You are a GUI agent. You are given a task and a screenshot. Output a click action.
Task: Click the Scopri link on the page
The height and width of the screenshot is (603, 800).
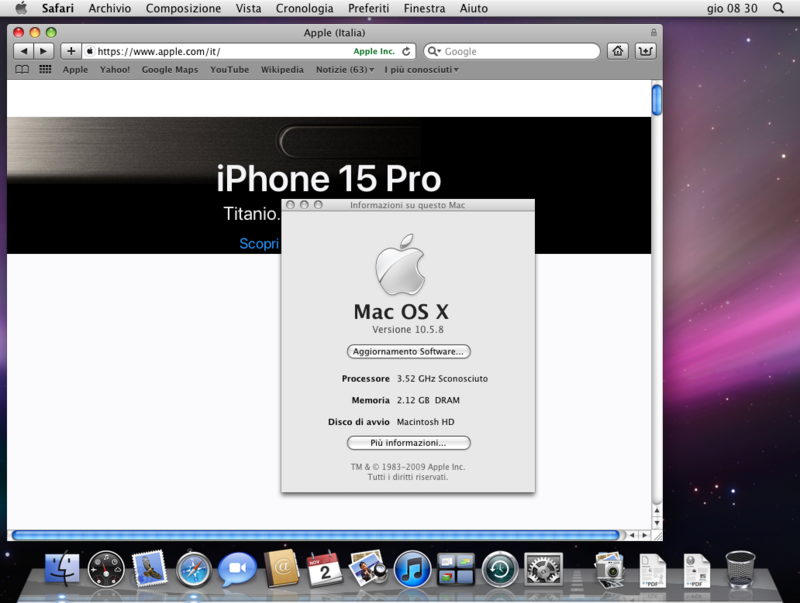click(259, 243)
